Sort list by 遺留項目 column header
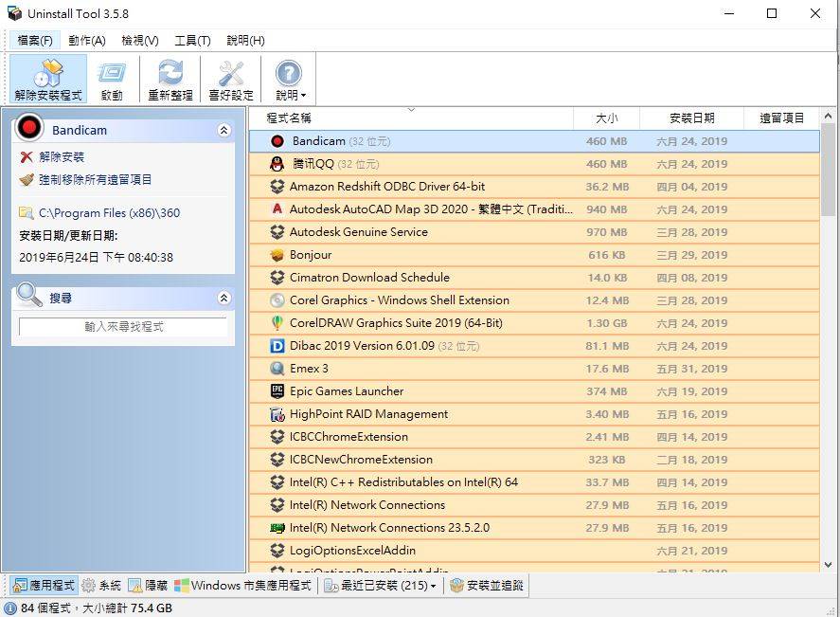Image resolution: width=840 pixels, height=617 pixels. coord(781,118)
